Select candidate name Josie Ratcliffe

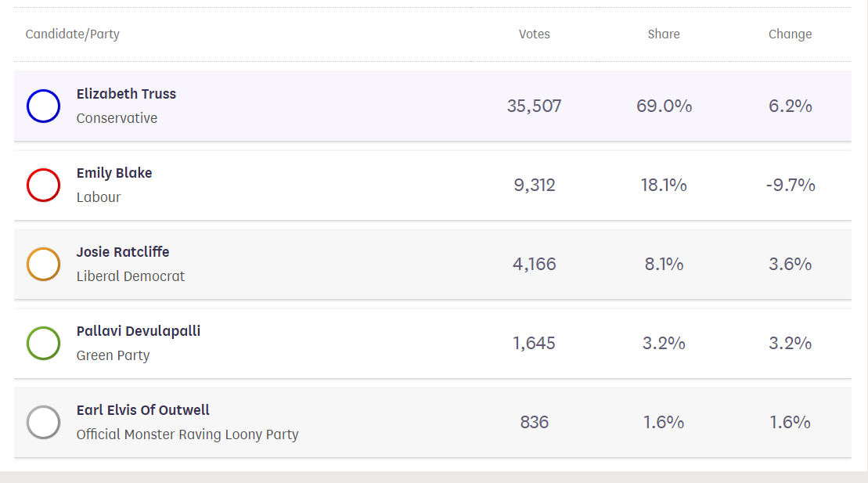(x=123, y=252)
